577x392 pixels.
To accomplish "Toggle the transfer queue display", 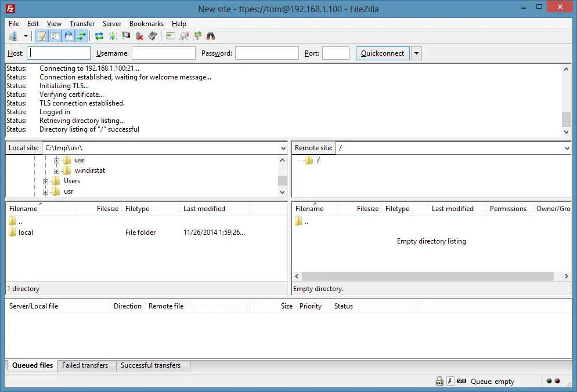I will (82, 36).
